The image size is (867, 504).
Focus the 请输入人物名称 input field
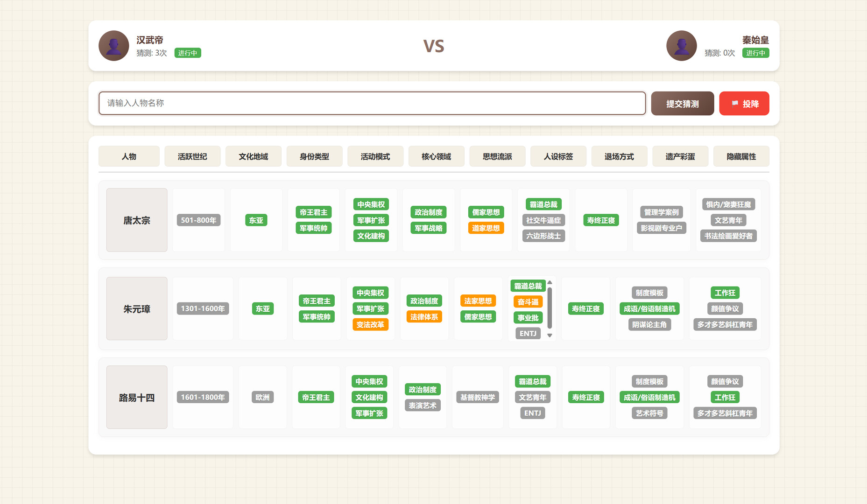372,103
